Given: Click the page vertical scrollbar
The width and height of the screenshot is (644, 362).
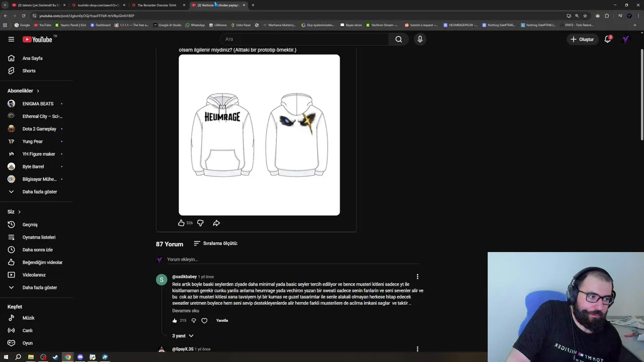Looking at the screenshot, I should tap(641, 96).
